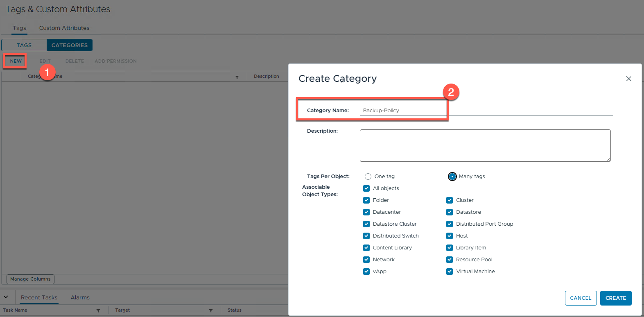Click NEW to add a category
Image resolution: width=644 pixels, height=317 pixels.
(16, 61)
